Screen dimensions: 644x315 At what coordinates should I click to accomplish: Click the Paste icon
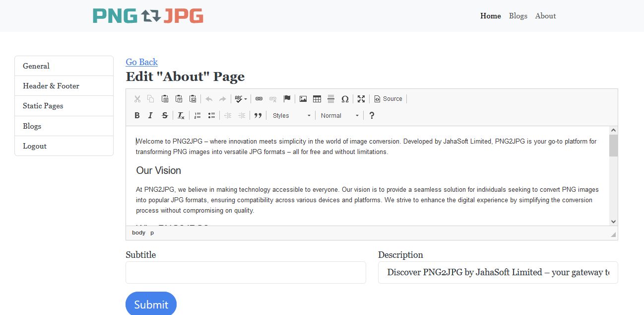[165, 99]
